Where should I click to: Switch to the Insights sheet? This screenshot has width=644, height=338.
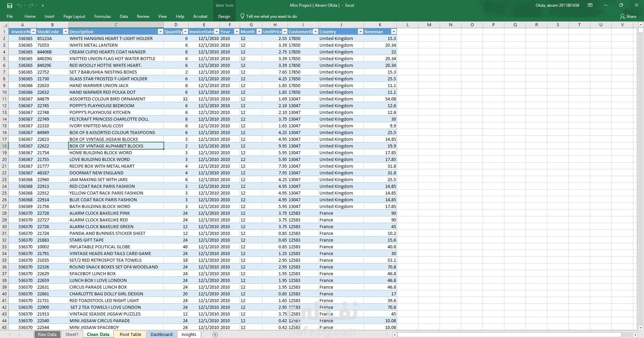tap(189, 335)
